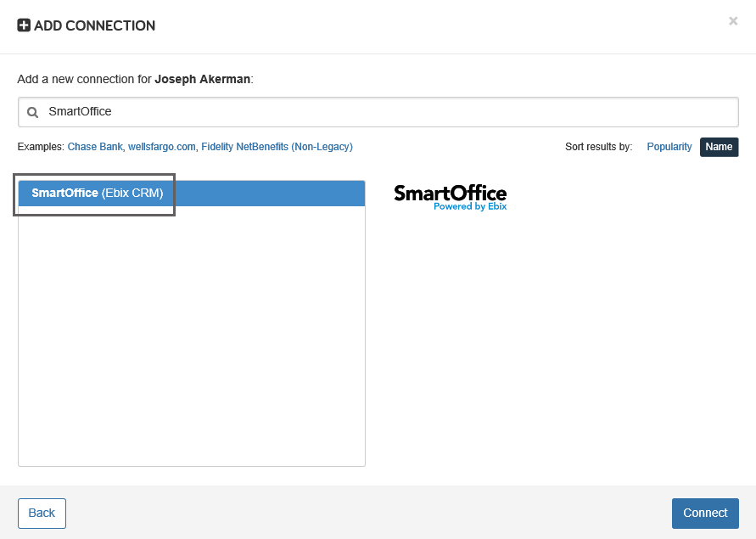Select SmartOffice (Ebix CRM) from the results list
The height and width of the screenshot is (539, 756).
pyautogui.click(x=96, y=193)
